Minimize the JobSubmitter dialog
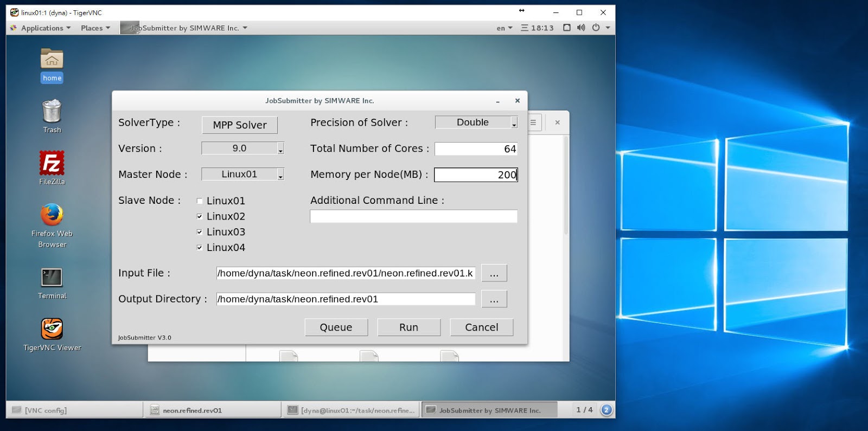 point(497,101)
